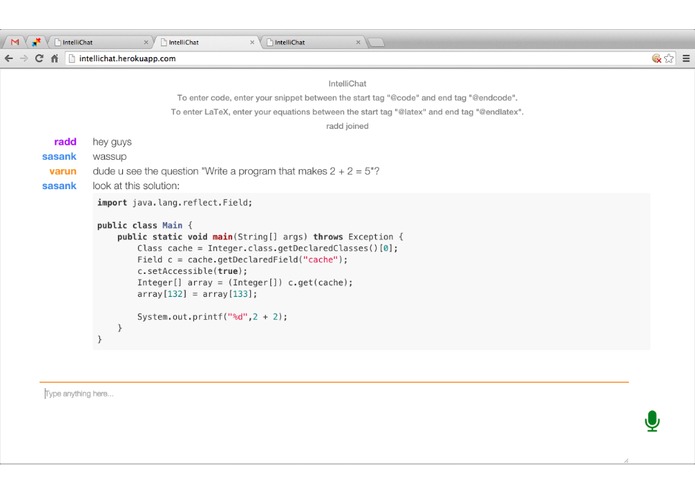Click the message 'look at this solution:'

pyautogui.click(x=136, y=186)
